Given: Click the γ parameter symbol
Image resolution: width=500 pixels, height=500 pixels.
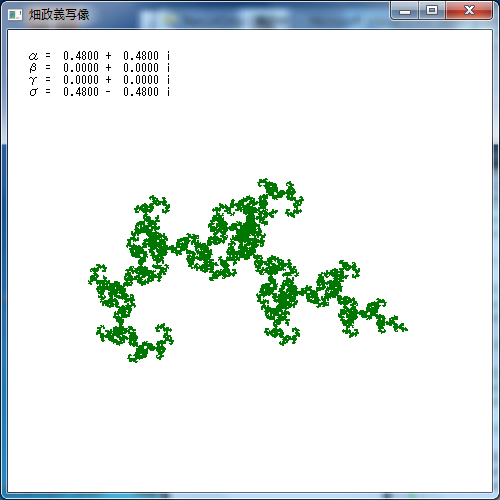Looking at the screenshot, I should pyautogui.click(x=32, y=80).
